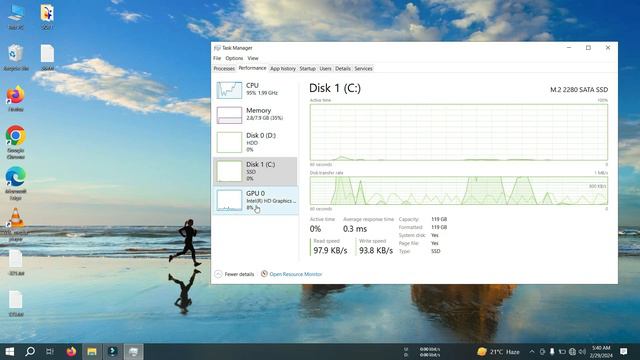Switch to the Startup tab
Image resolution: width=640 pixels, height=360 pixels.
pyautogui.click(x=307, y=69)
